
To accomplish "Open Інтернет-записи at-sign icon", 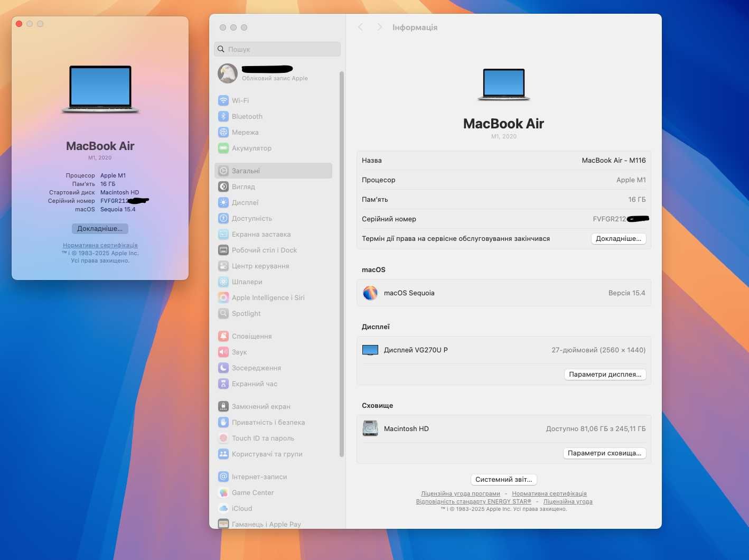I will [x=223, y=477].
